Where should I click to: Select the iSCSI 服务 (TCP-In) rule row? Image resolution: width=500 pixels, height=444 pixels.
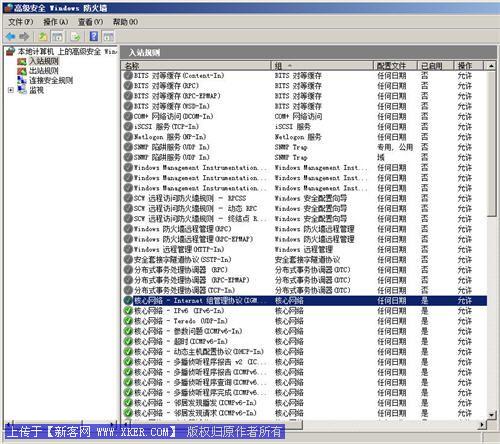pos(305,127)
